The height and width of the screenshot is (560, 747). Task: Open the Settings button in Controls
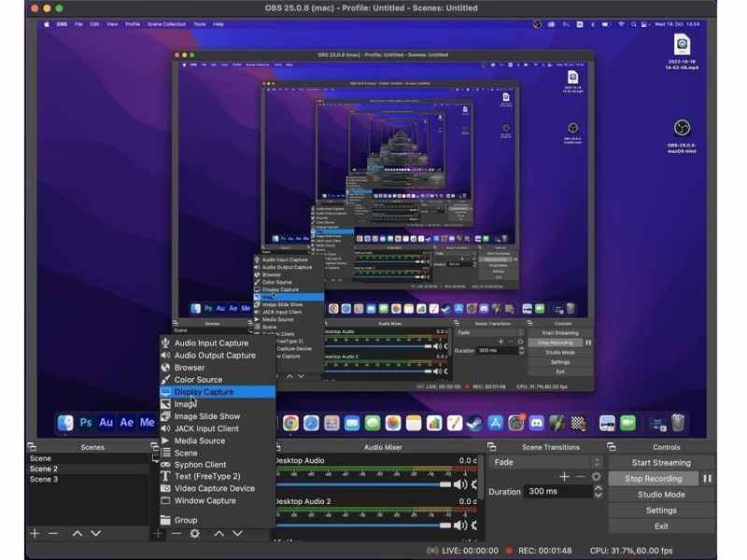pos(661,511)
